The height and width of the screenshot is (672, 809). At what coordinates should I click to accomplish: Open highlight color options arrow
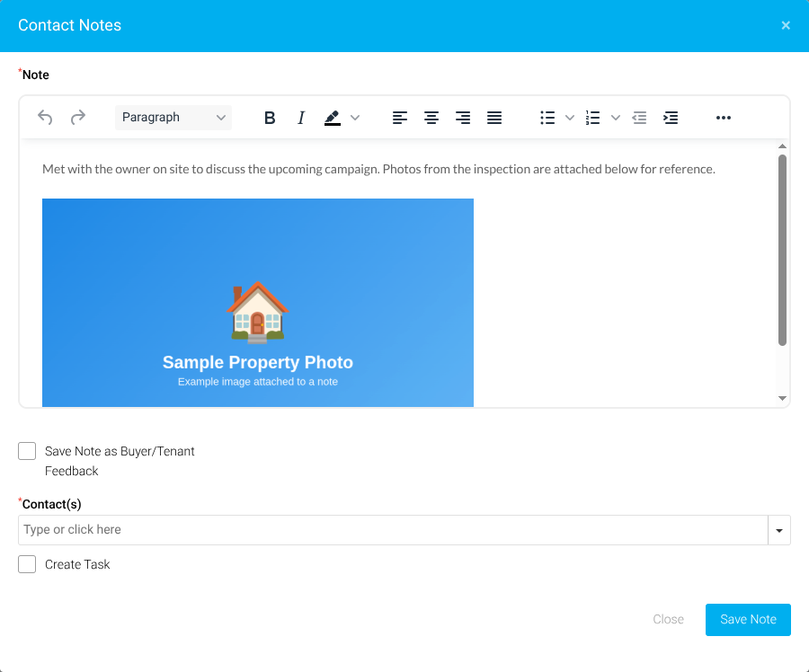355,118
